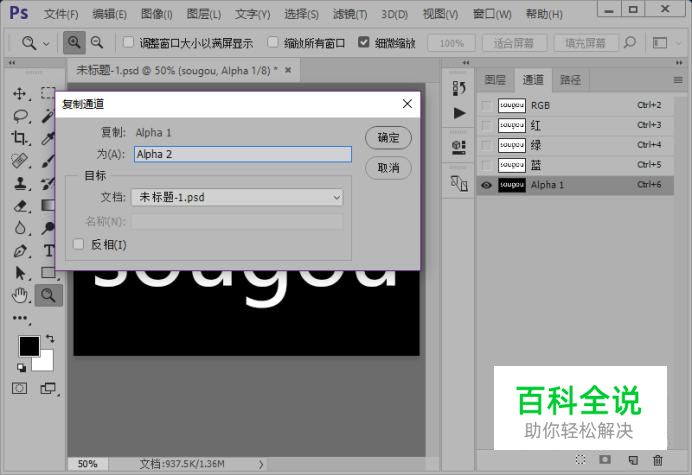
Task: Open the Image menu
Action: coord(157,15)
